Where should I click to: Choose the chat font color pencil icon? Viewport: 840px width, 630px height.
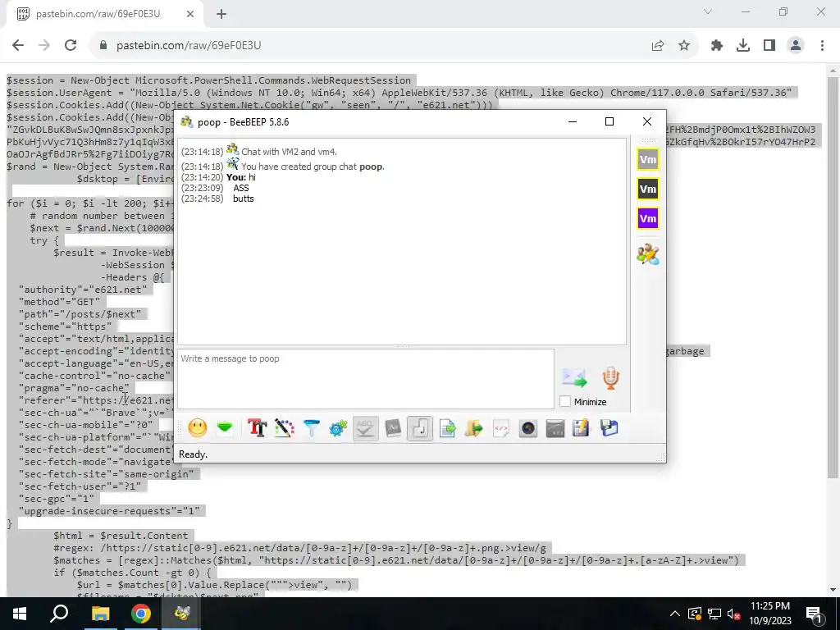285,428
